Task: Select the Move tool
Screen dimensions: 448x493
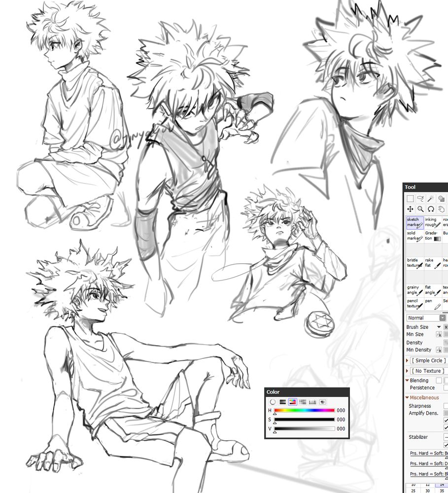Action: (x=410, y=209)
